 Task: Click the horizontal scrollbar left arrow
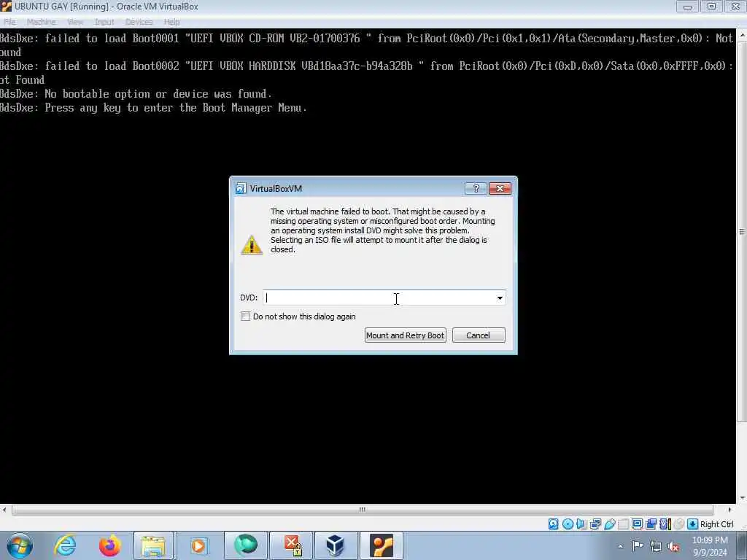click(x=4, y=510)
